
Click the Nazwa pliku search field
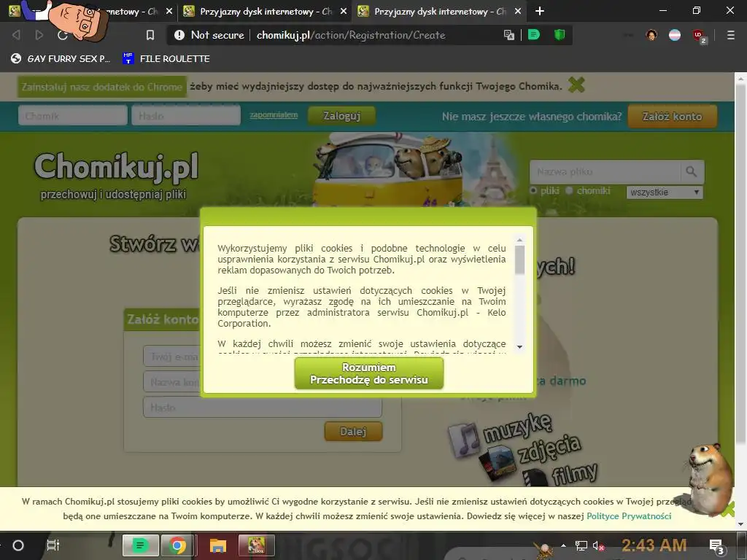point(605,171)
